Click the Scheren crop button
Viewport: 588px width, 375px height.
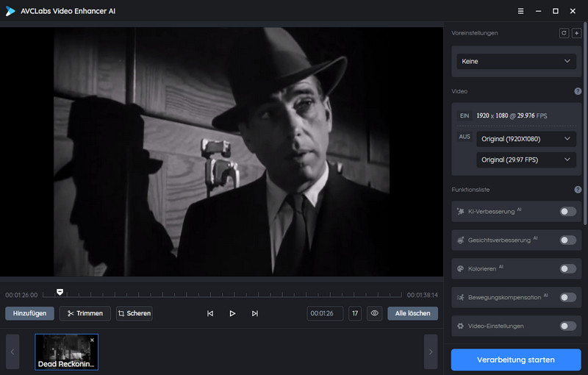[135, 313]
